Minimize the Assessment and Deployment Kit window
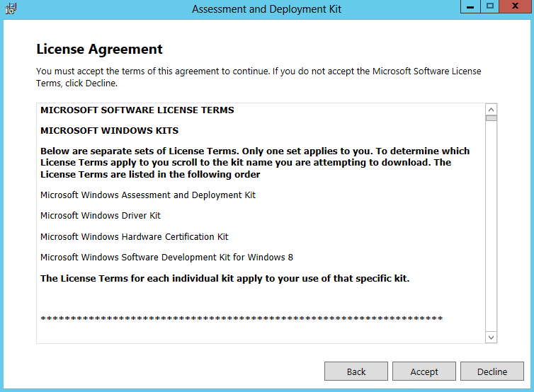Viewport: 534px width, 392px height. 470,6
